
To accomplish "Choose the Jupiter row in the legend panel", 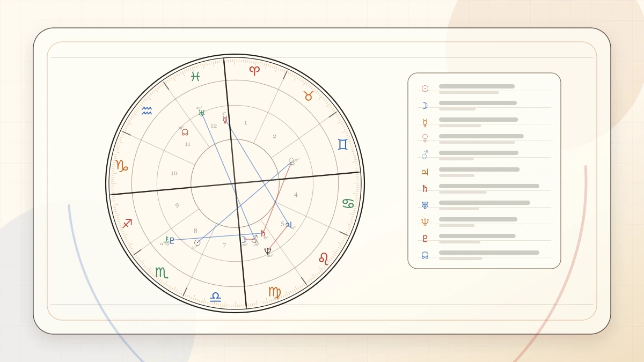I will click(485, 172).
